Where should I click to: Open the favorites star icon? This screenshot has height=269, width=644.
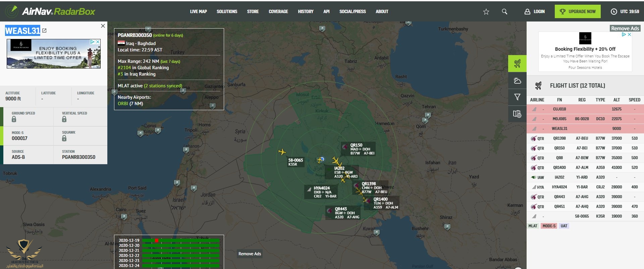tap(486, 12)
